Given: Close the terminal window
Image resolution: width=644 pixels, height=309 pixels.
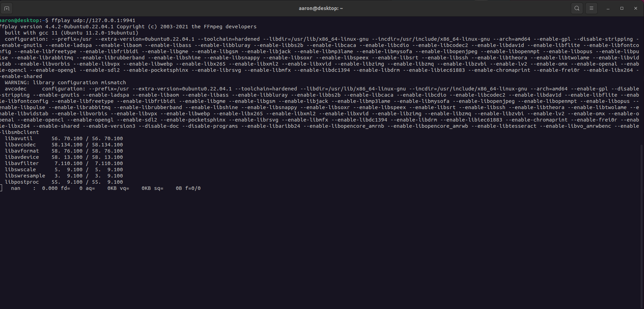Looking at the screenshot, I should 635,8.
